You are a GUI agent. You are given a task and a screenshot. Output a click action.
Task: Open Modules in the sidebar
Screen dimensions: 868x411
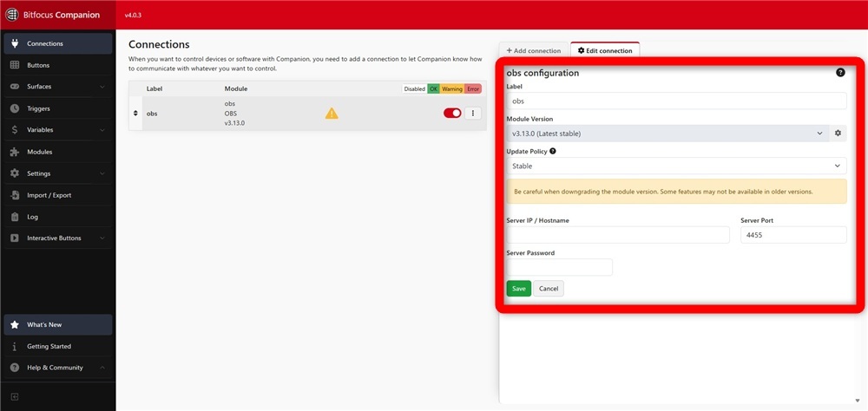click(x=57, y=152)
